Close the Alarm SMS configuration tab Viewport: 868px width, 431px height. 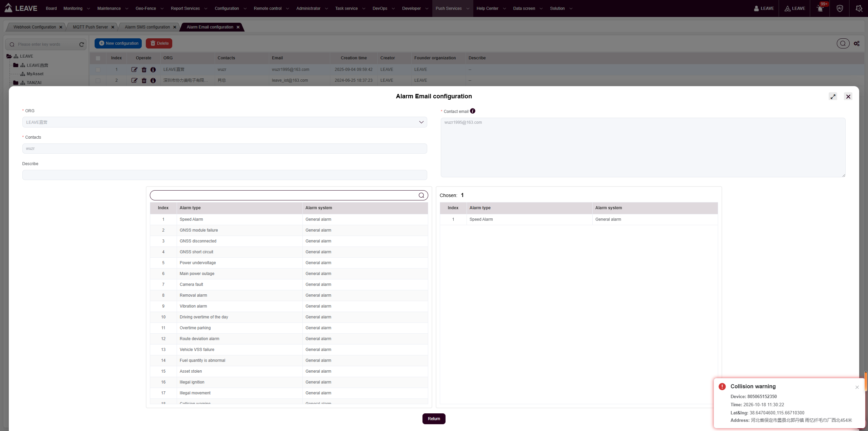(x=175, y=27)
